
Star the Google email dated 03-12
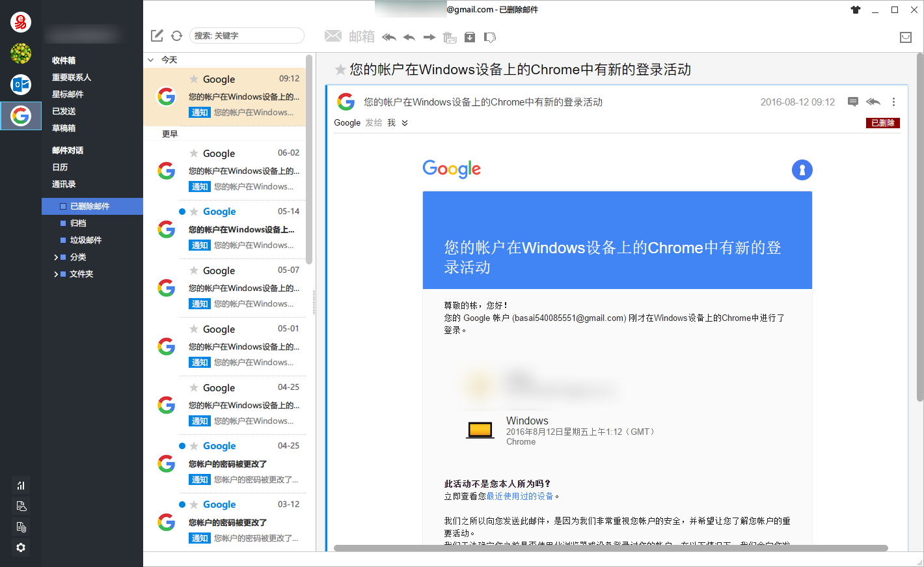[194, 505]
